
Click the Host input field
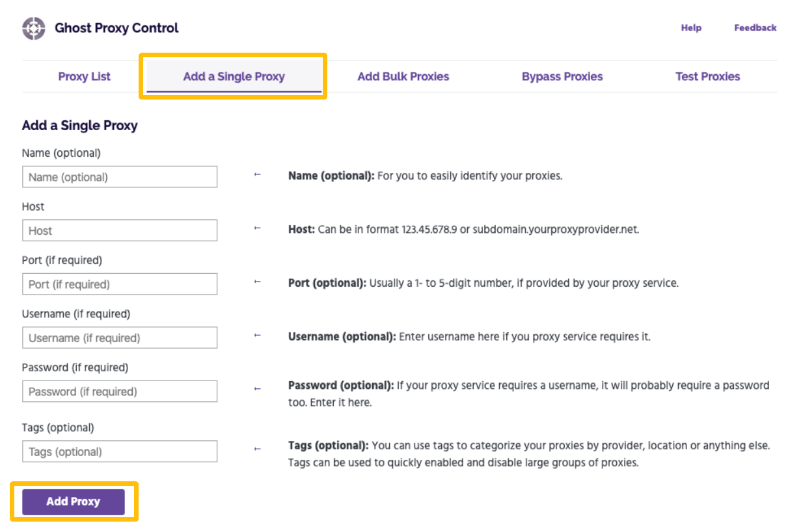pyautogui.click(x=120, y=230)
